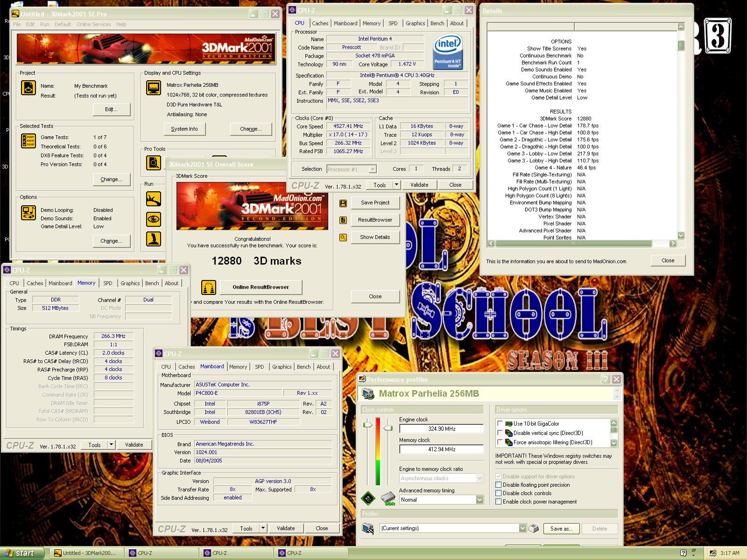Viewport: 747px width, 560px height.
Task: Click the eye-shaped Demo icon in Run section
Action: click(153, 219)
